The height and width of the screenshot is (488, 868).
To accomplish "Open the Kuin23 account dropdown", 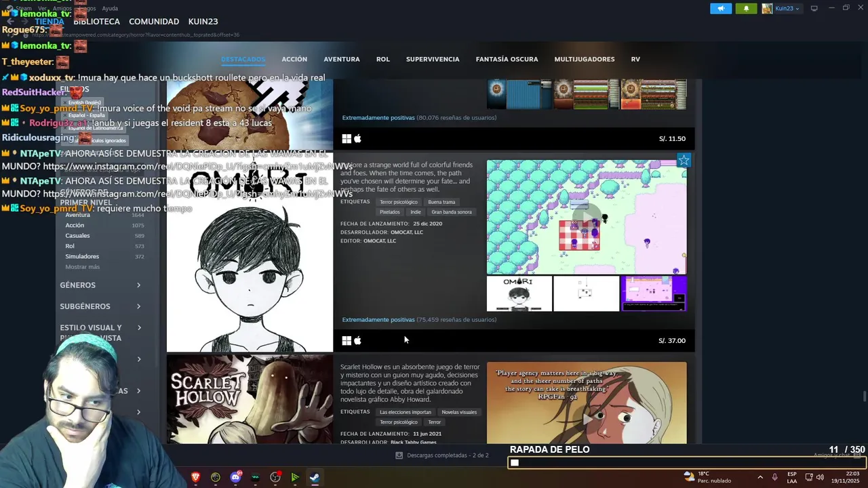I will coord(781,8).
